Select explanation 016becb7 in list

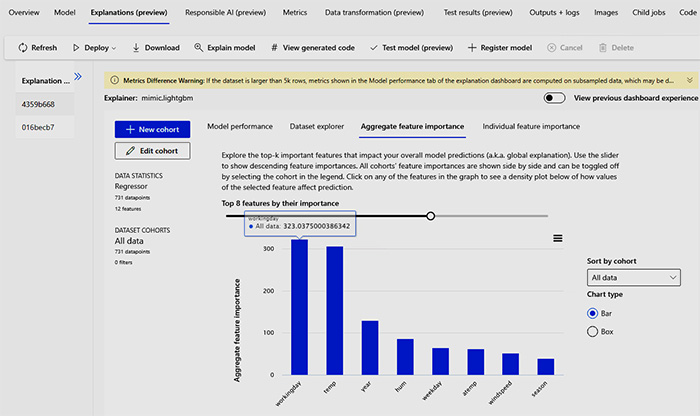click(x=38, y=127)
